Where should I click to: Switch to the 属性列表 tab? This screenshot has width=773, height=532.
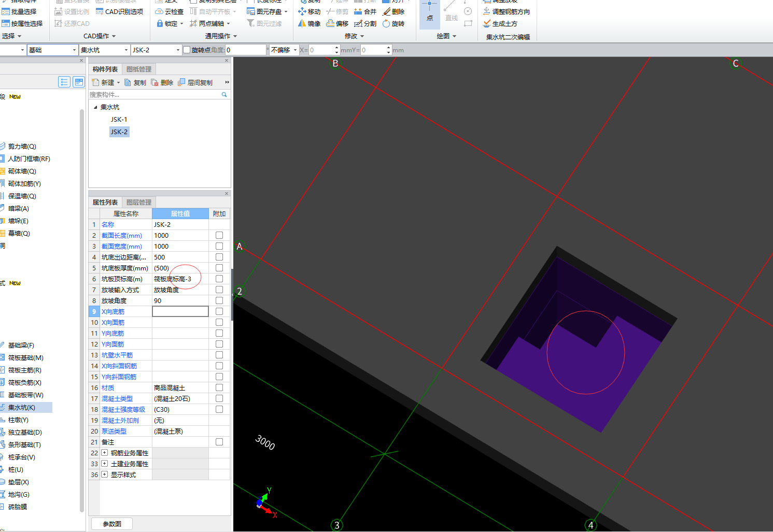(105, 202)
